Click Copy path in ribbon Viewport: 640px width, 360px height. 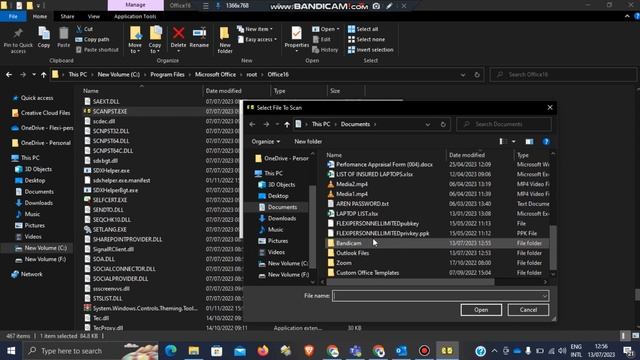92,39
